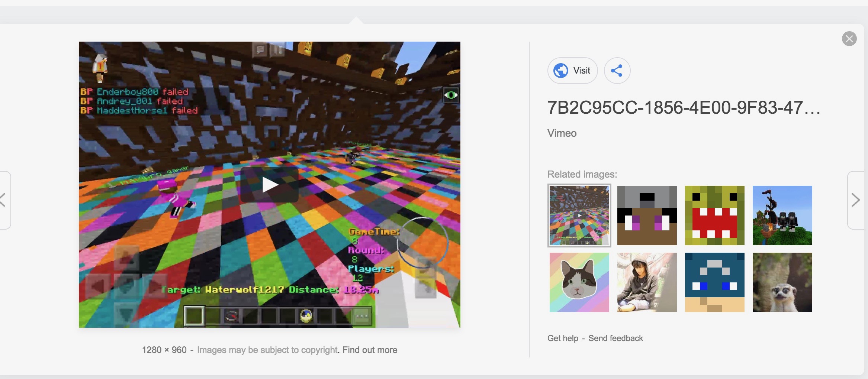Click the chat bubble icon in video

[260, 49]
